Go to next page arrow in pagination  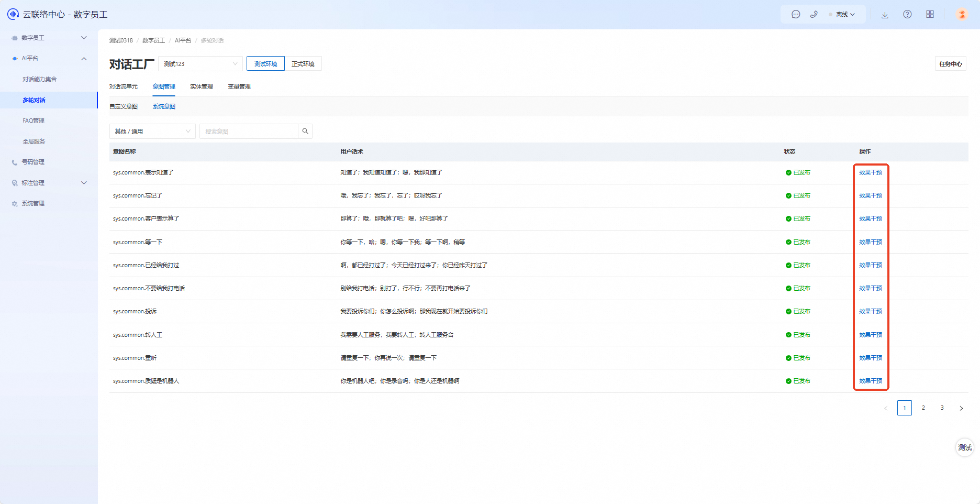(961, 408)
